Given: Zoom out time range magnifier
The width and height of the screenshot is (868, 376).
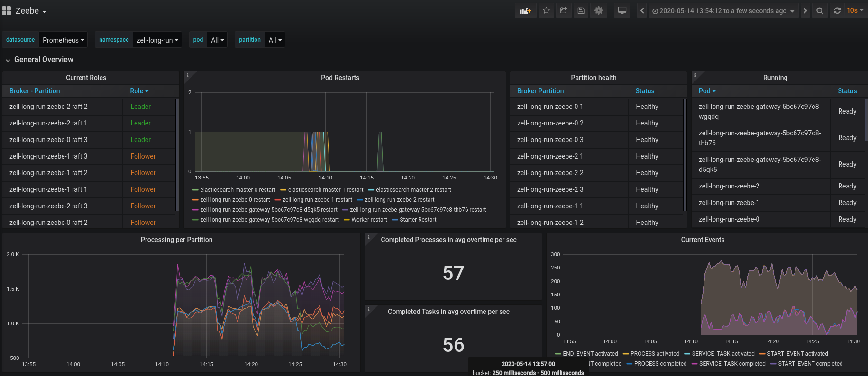Looking at the screenshot, I should [x=820, y=10].
